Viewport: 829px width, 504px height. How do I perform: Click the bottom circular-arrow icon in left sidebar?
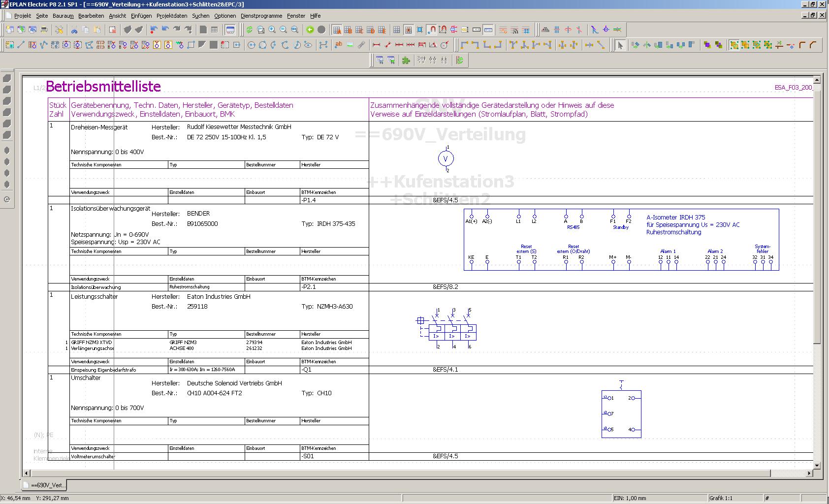click(x=7, y=199)
